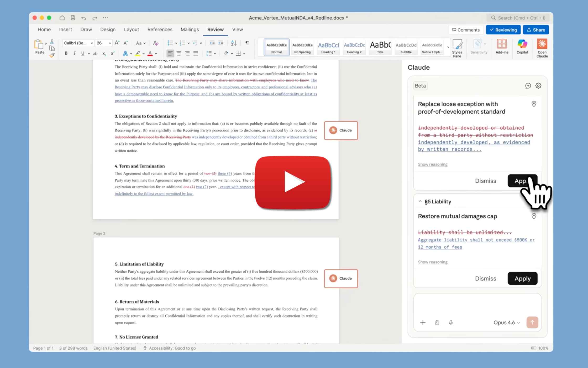588x368 pixels.
Task: Dismiss the Restore mutual damages cap suggestion
Action: pos(485,278)
